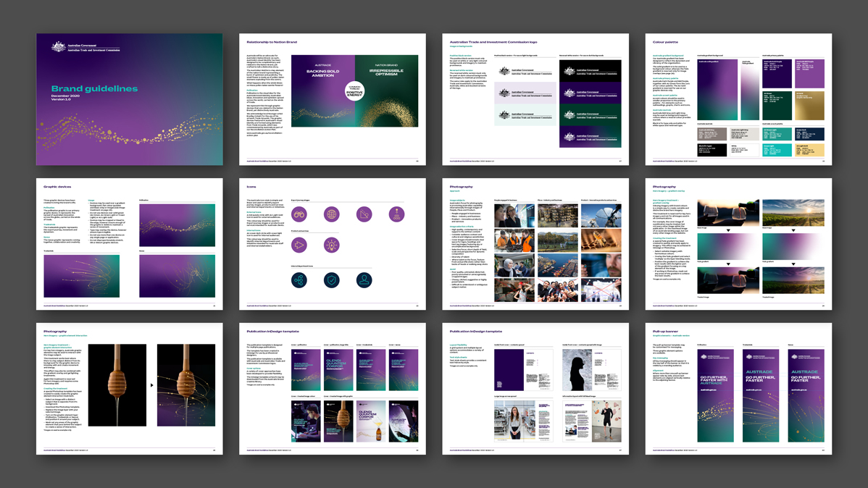The width and height of the screenshot is (868, 488).
Task: Select the Austrade mid grey neutral swatch
Action: [712, 134]
